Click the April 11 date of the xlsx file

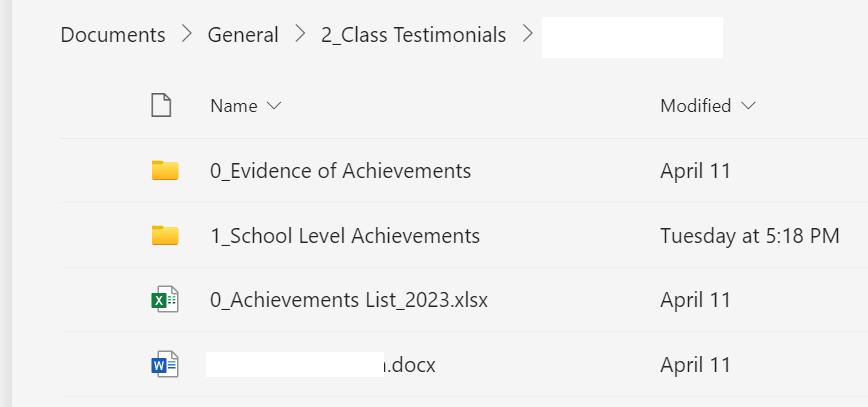pos(695,300)
